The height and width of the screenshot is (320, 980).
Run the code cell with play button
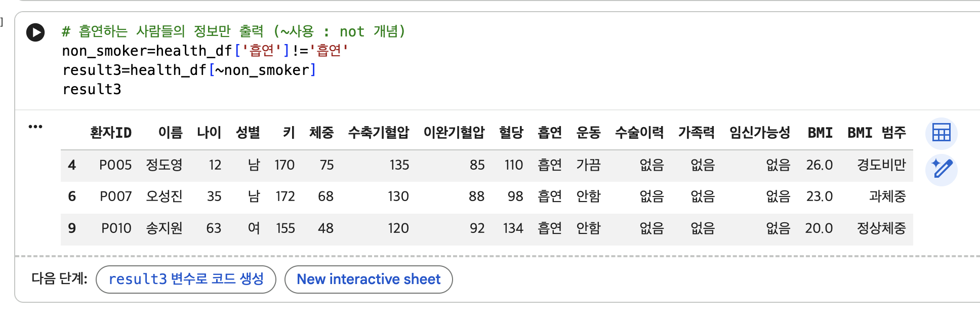(35, 32)
